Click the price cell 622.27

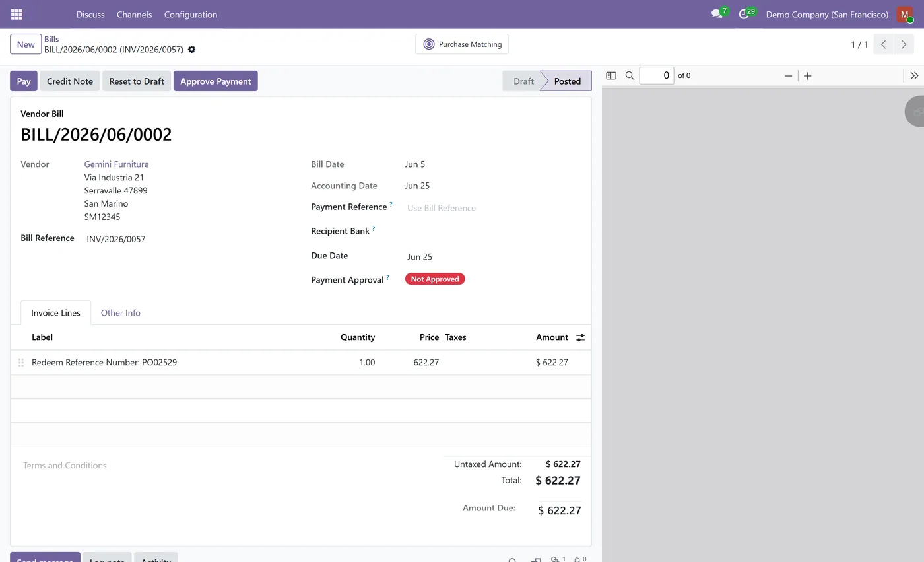point(426,363)
